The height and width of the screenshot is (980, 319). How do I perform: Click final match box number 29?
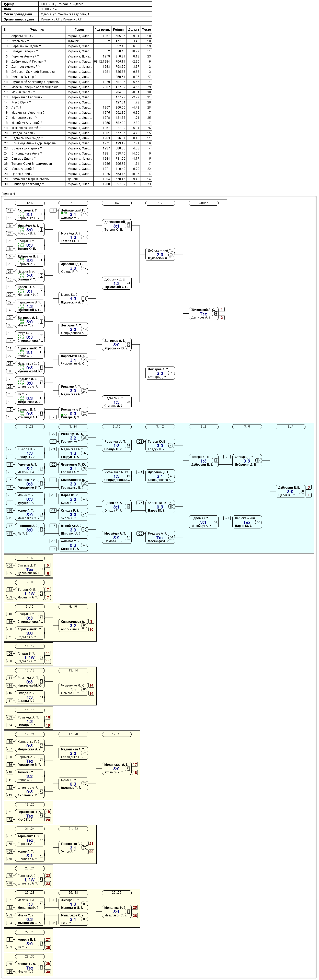click(x=215, y=313)
